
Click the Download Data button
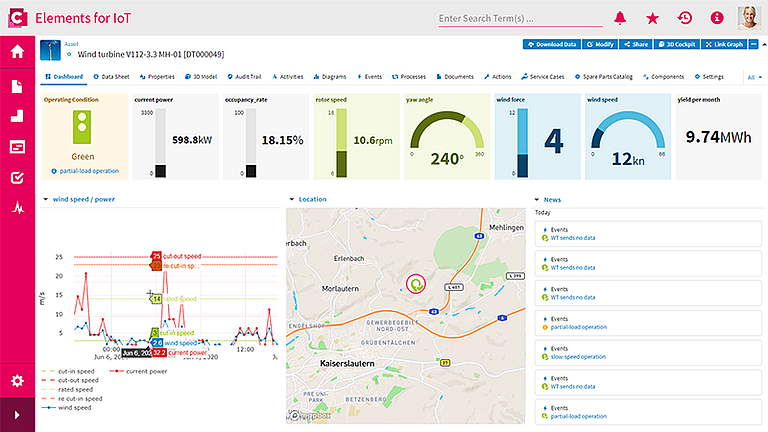pyautogui.click(x=552, y=45)
